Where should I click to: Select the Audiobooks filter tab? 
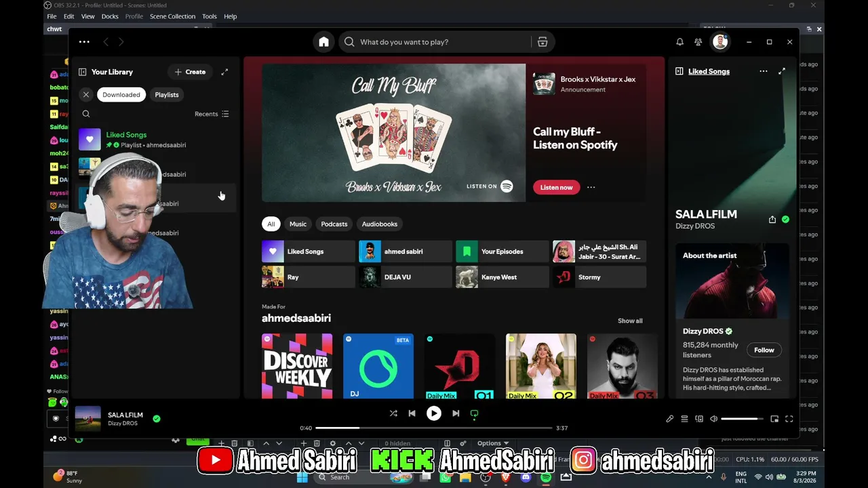click(x=380, y=224)
